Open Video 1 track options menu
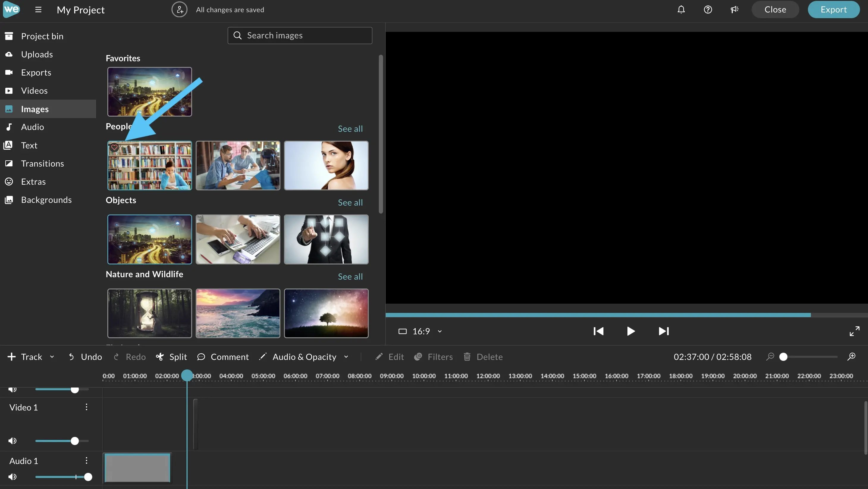This screenshot has width=868, height=489. 86,407
